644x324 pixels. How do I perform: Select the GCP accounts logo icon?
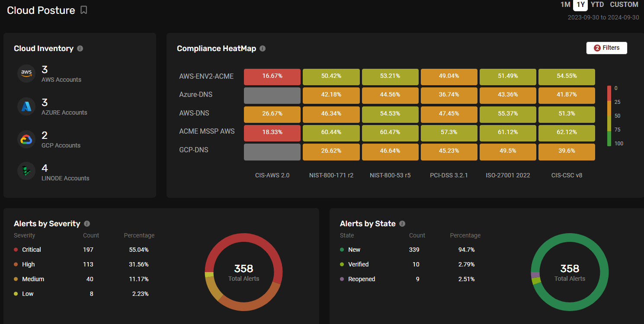[x=26, y=139]
